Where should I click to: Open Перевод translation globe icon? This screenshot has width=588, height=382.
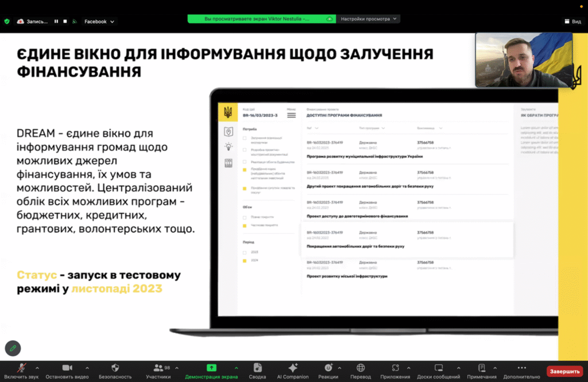[x=361, y=368]
